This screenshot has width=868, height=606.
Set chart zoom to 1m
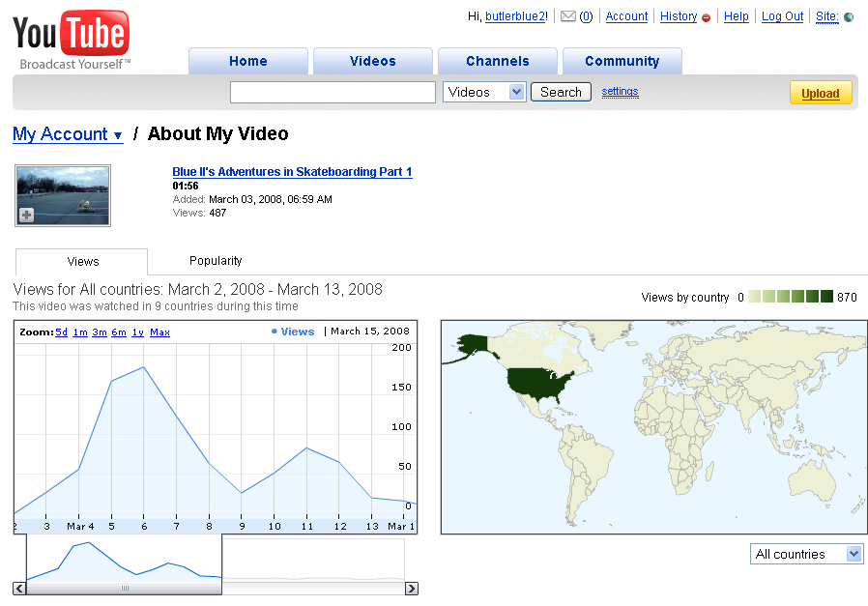(x=80, y=332)
